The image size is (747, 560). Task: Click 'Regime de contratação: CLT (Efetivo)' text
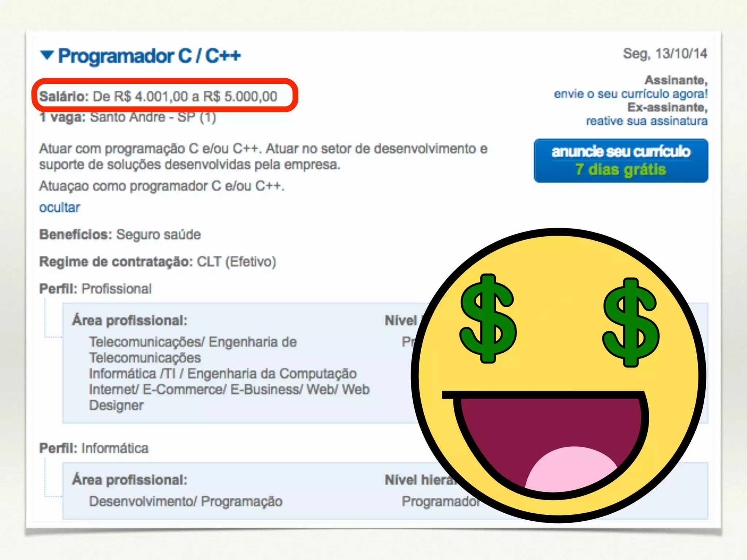click(158, 262)
